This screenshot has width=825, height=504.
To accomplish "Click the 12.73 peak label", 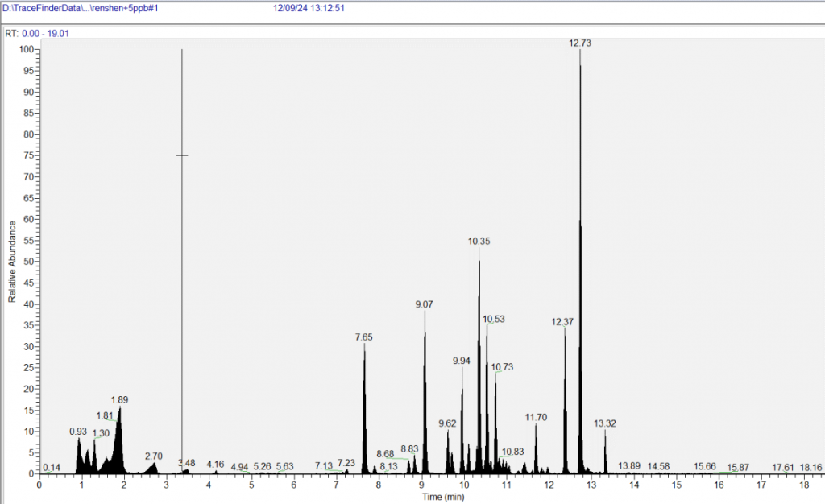I will pos(580,43).
